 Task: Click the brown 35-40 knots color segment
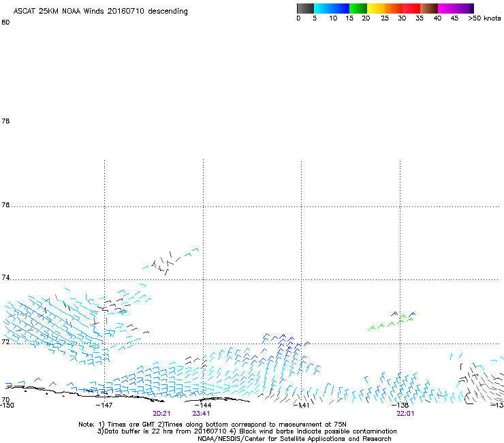429,8
